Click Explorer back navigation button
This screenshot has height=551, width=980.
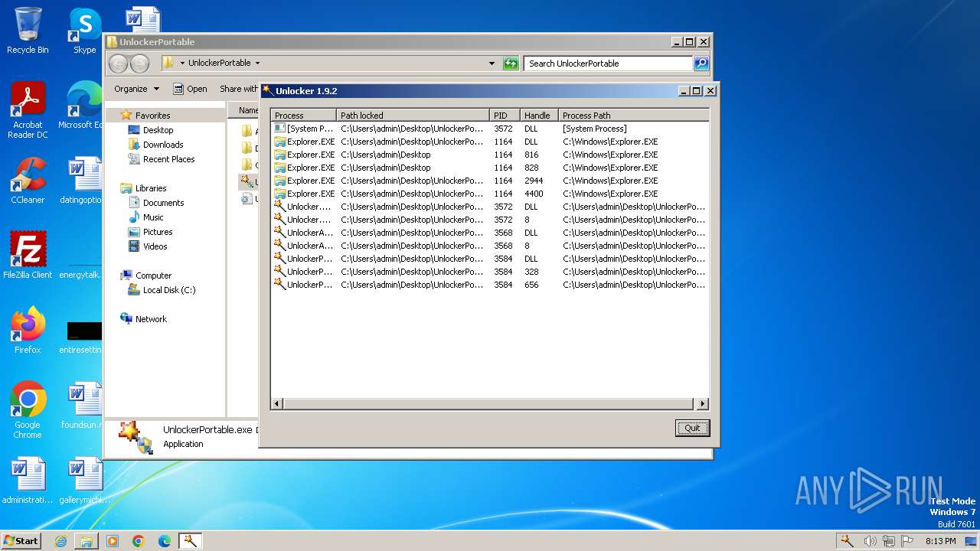[x=118, y=64]
